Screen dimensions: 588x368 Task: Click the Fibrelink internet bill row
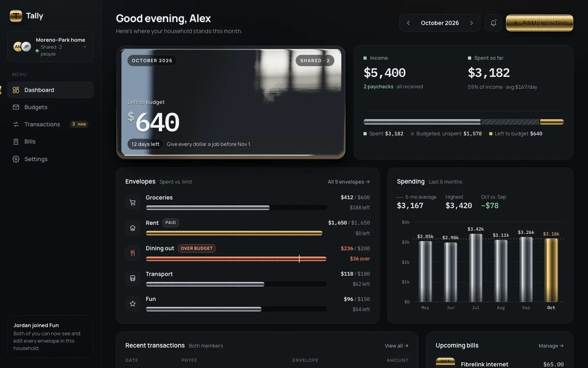[x=500, y=364]
